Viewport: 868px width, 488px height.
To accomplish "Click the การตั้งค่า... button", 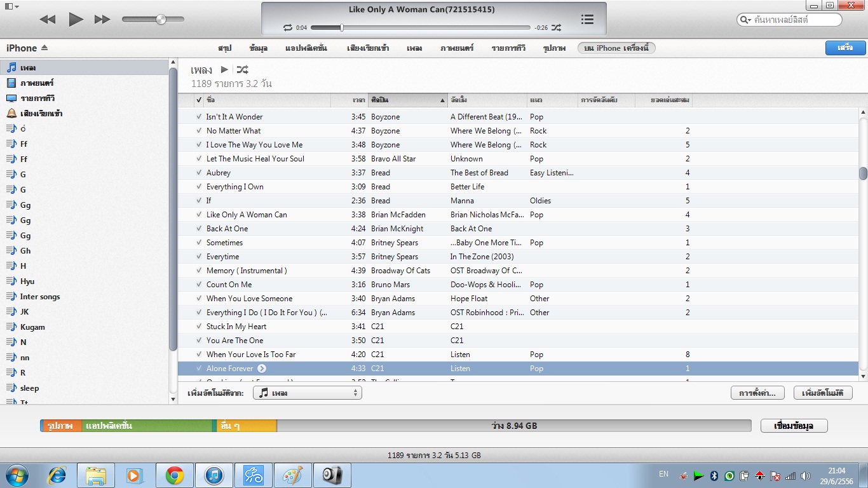I will point(757,393).
